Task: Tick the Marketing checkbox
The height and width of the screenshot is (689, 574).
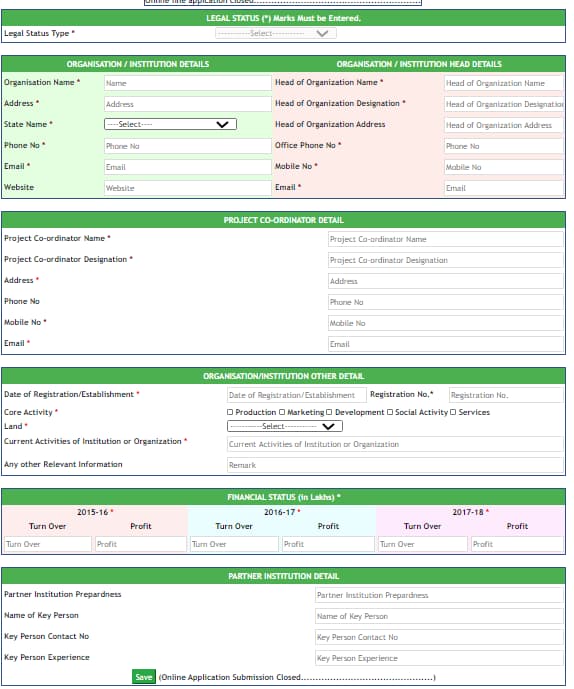Action: pos(282,412)
